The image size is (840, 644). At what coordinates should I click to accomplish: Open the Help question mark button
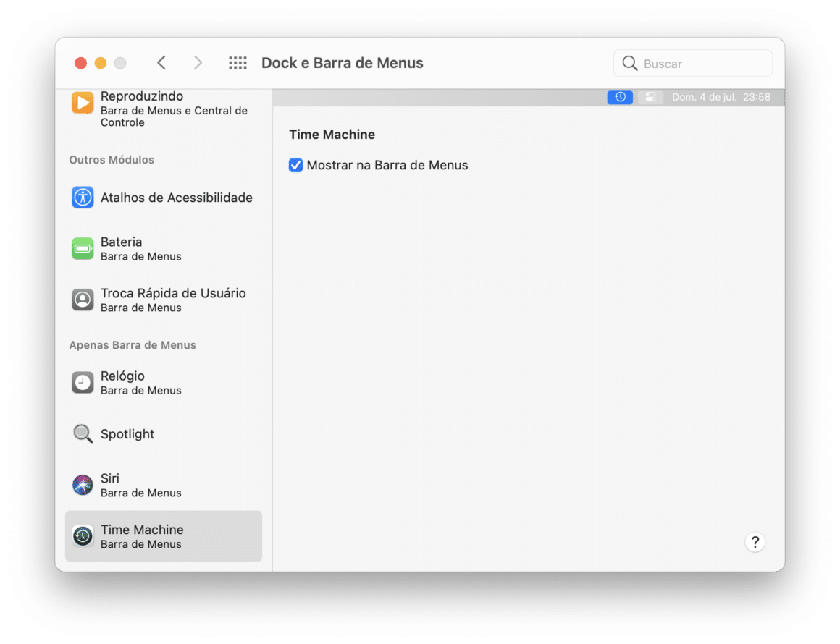click(x=755, y=541)
